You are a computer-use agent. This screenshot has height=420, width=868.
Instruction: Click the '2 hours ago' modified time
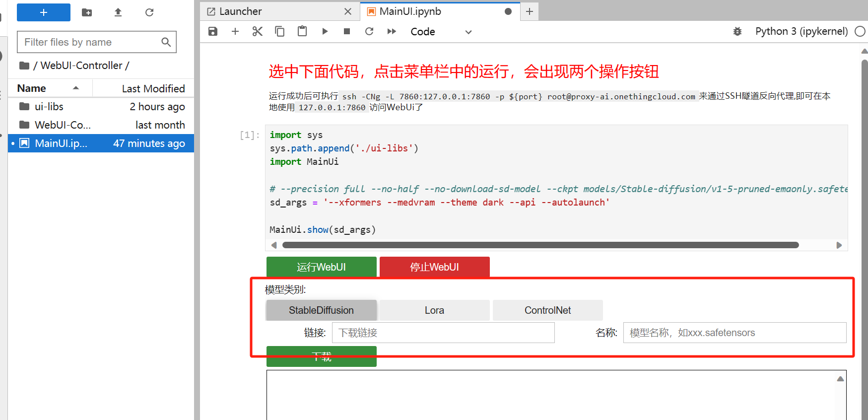(x=157, y=107)
